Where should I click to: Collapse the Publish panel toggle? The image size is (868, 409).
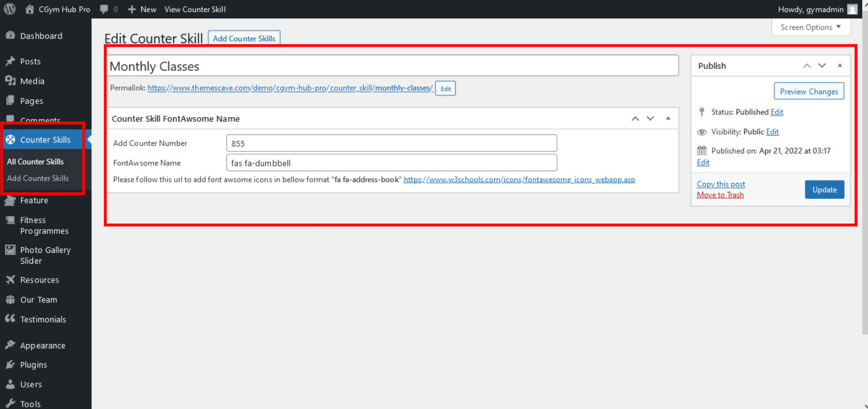pos(840,66)
